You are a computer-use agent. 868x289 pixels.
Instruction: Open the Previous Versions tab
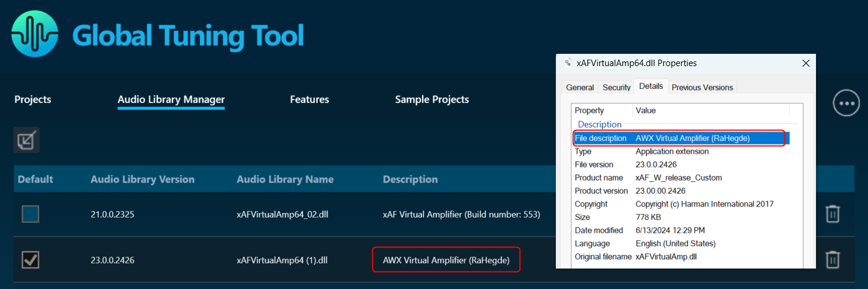[x=702, y=87]
